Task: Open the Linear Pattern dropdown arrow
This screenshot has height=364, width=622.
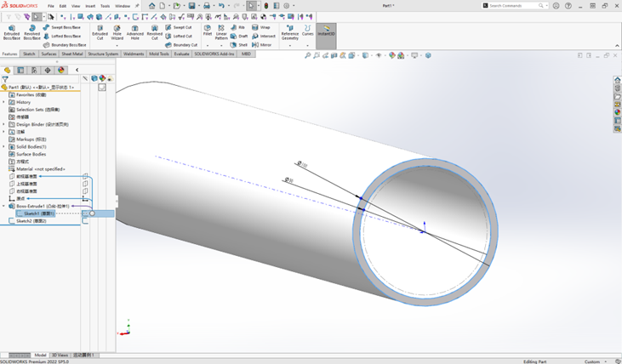Action: click(x=221, y=46)
